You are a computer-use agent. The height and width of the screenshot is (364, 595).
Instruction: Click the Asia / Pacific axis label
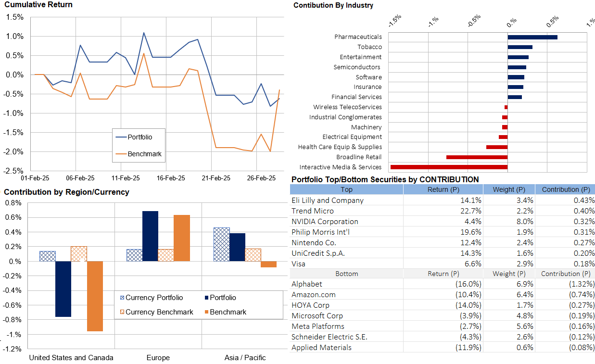pos(245,357)
